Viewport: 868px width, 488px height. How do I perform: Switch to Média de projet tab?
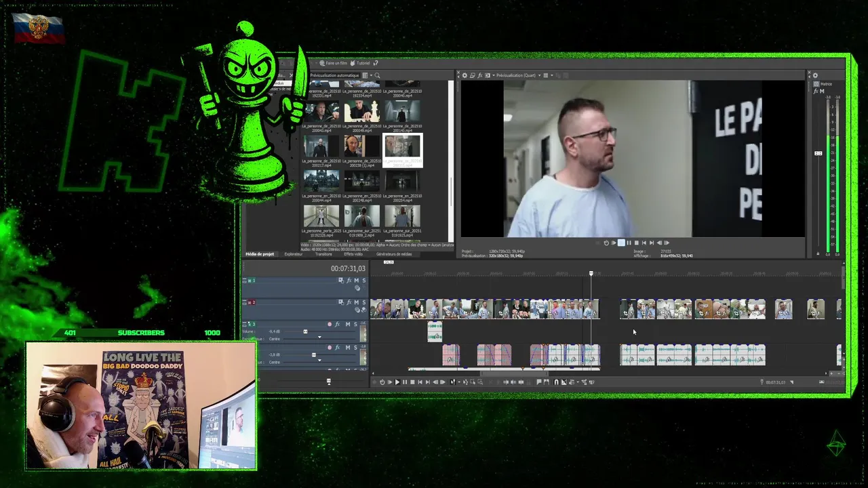point(260,254)
